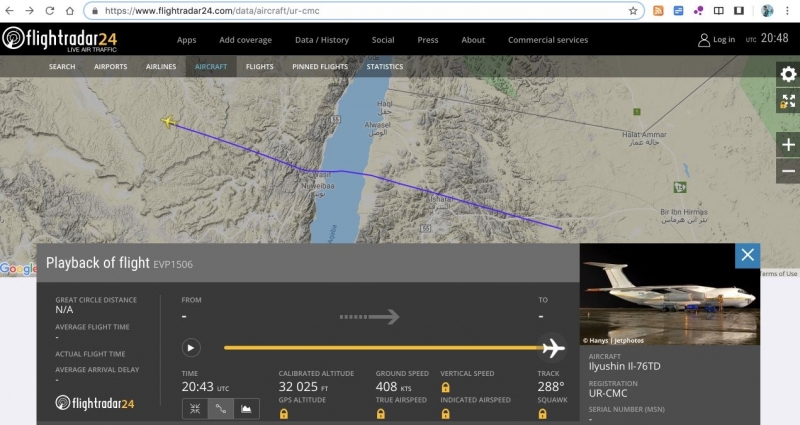This screenshot has height=425, width=800.
Task: Bookmark this page with star icon
Action: (633, 11)
